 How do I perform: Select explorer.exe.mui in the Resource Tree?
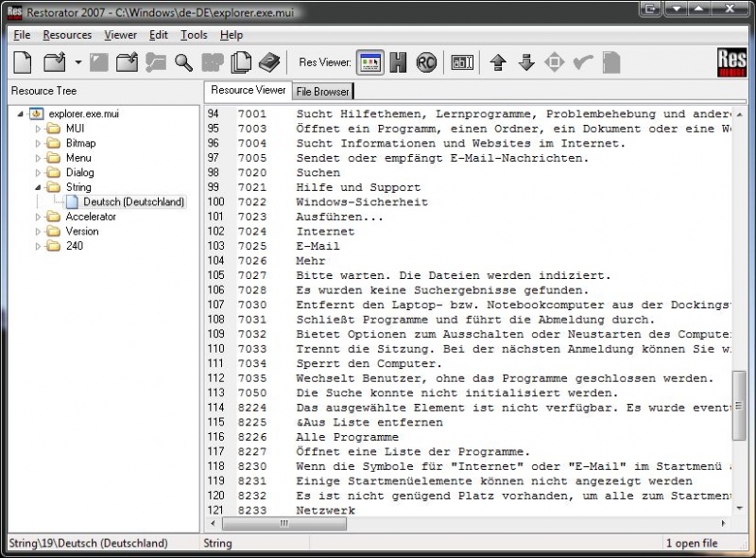click(83, 113)
